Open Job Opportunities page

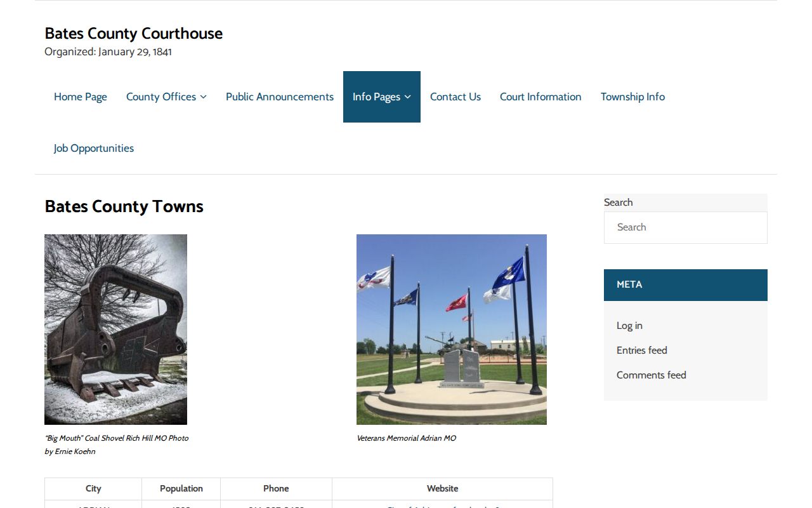click(94, 148)
